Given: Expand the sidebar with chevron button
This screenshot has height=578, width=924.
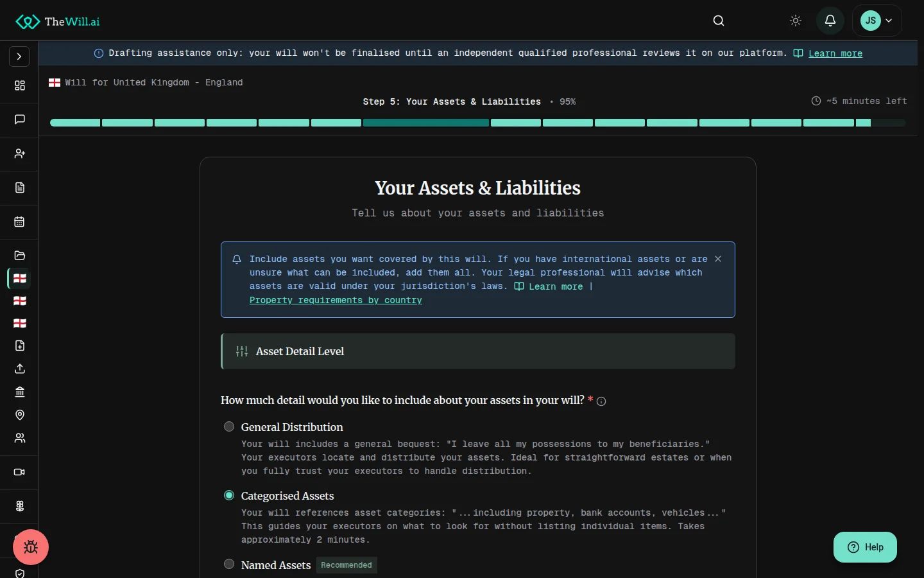Looking at the screenshot, I should (19, 57).
